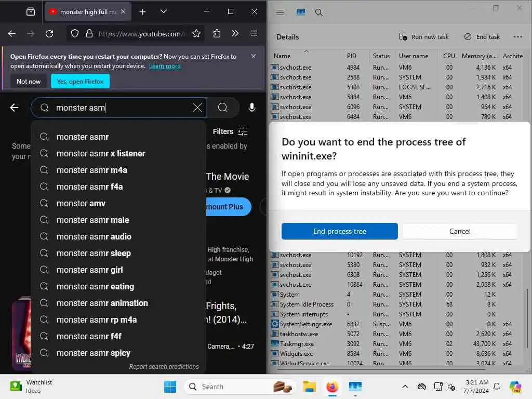
Task: Open the Firefox extensions puzzle icon
Action: click(217, 34)
